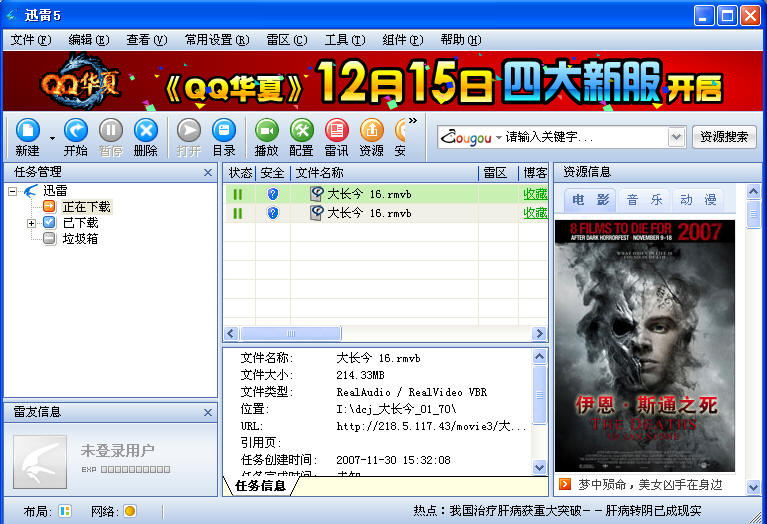Click paused status icon in first row
767x524 pixels.
(238, 194)
